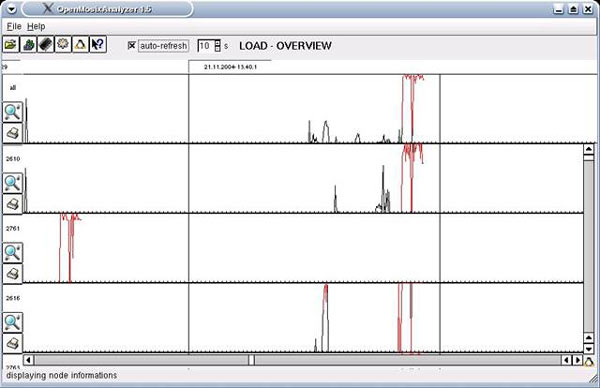Click the down arrow of vertical scrollbar
The height and width of the screenshot is (388, 600).
589,349
